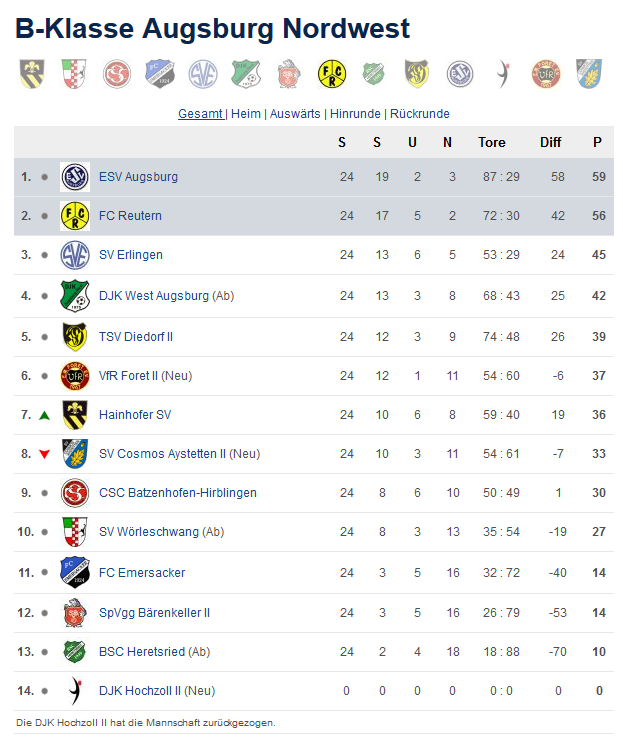Show the Hinrunde standings
This screenshot has width=623, height=741.
(x=355, y=114)
